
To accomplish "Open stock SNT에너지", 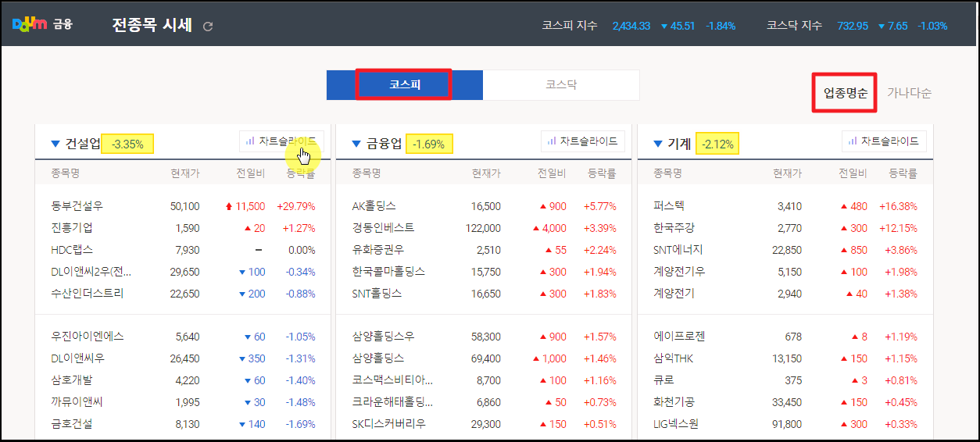I will (678, 250).
